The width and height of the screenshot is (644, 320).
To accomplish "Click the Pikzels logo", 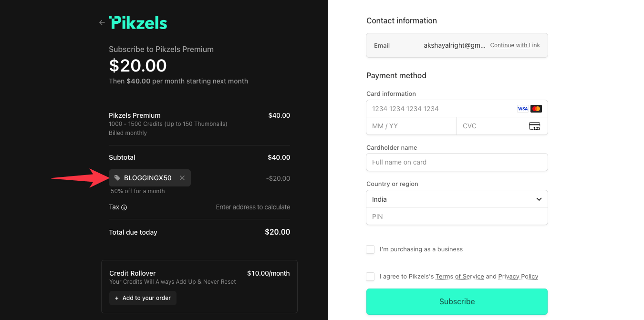I will tap(138, 22).
